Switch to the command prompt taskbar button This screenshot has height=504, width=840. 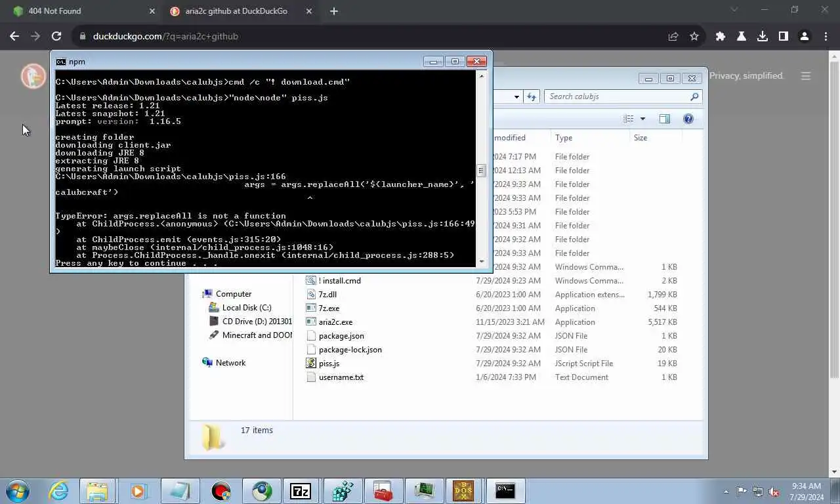[x=505, y=491]
